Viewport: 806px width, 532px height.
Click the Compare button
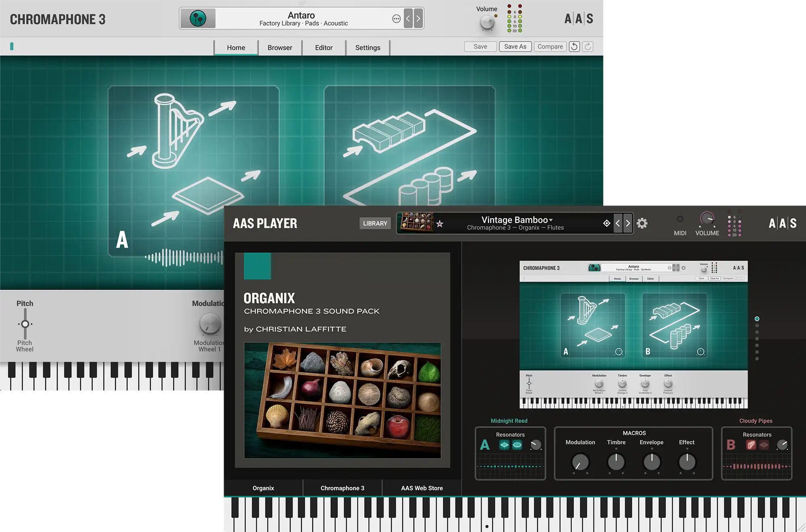(550, 47)
